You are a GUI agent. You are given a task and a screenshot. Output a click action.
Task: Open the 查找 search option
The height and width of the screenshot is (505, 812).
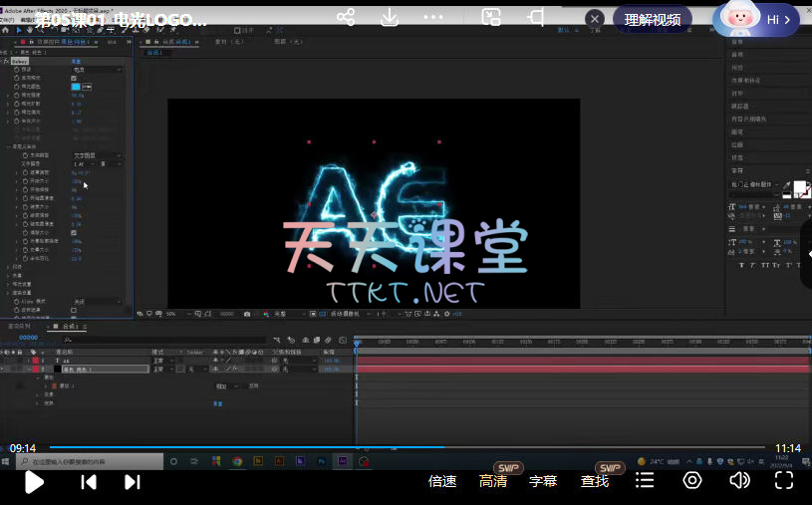pos(595,481)
